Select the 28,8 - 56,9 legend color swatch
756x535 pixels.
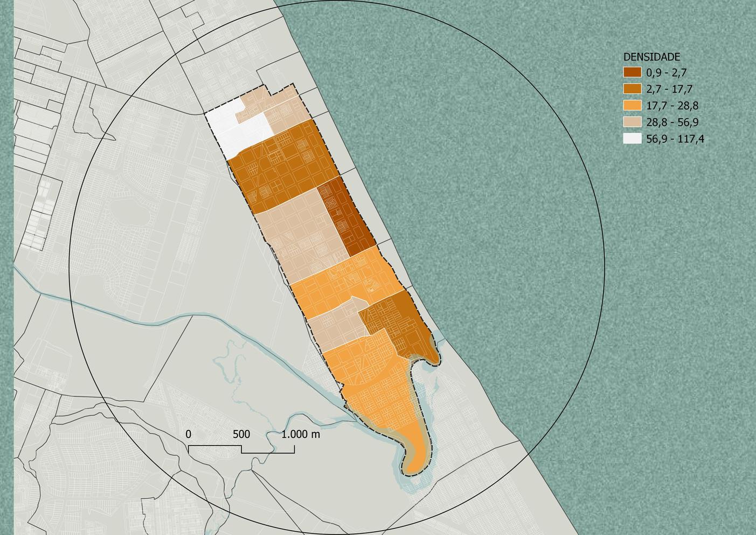[x=633, y=122]
